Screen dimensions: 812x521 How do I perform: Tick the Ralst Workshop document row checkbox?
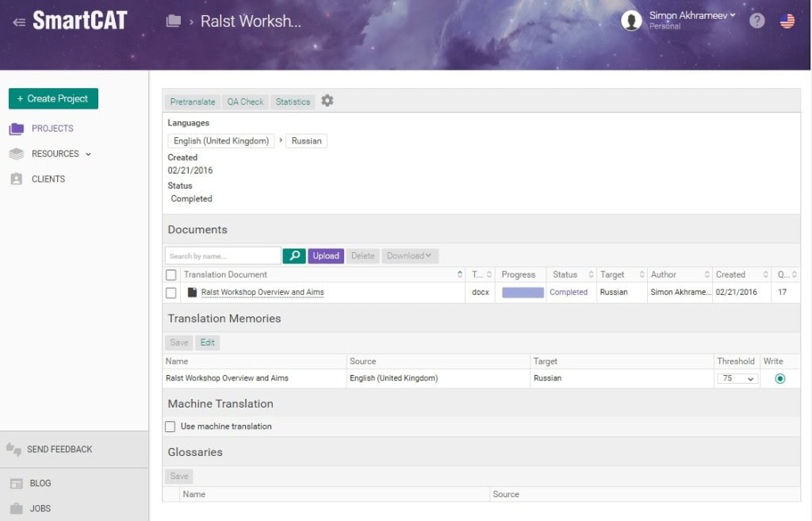coord(171,293)
